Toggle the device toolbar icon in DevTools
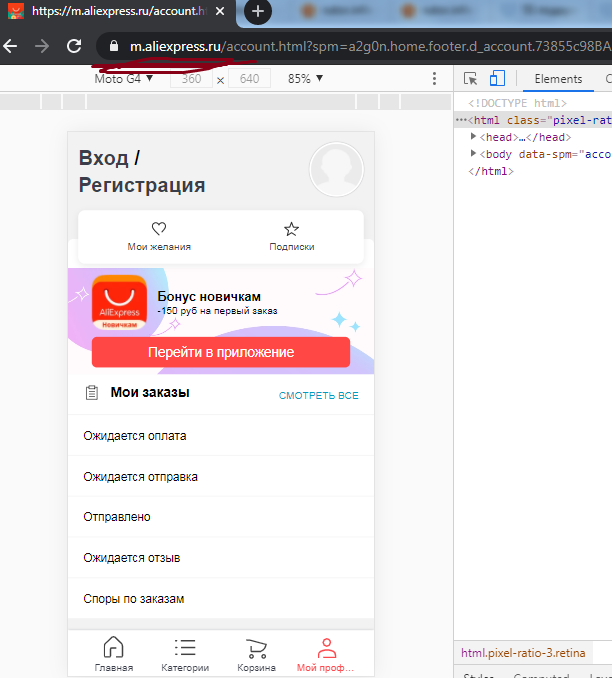 click(x=497, y=79)
